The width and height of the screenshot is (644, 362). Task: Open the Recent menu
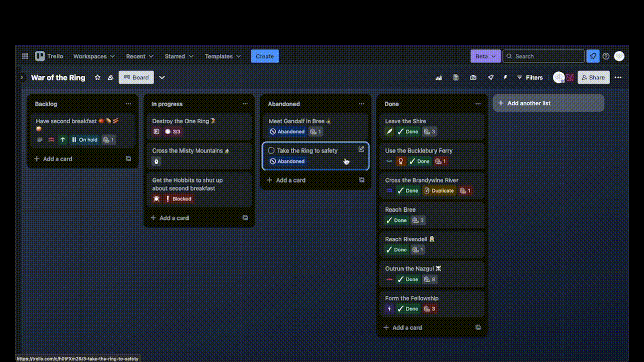click(140, 56)
